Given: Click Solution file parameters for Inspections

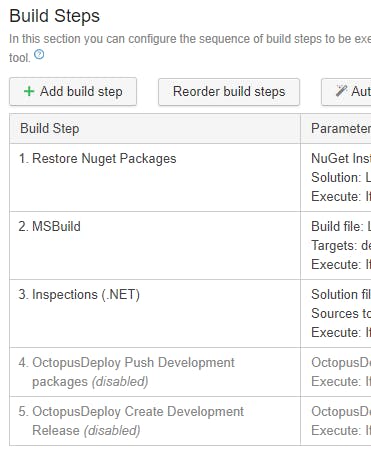Looking at the screenshot, I should click(x=341, y=295).
